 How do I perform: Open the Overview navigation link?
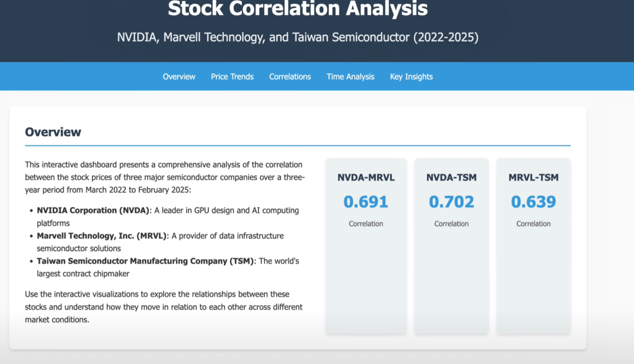click(x=179, y=77)
